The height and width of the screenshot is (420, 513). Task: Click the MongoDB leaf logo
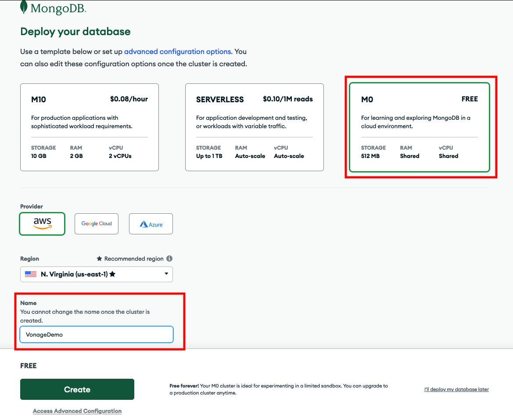point(24,7)
